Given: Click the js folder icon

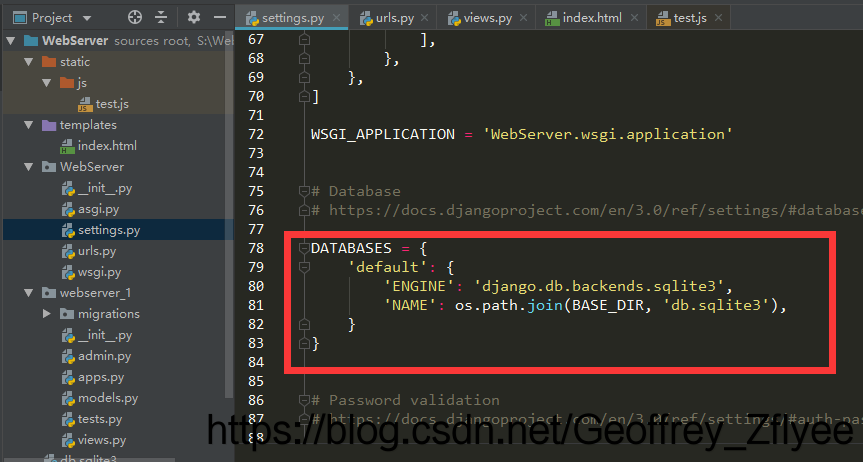Looking at the screenshot, I should [x=67, y=83].
